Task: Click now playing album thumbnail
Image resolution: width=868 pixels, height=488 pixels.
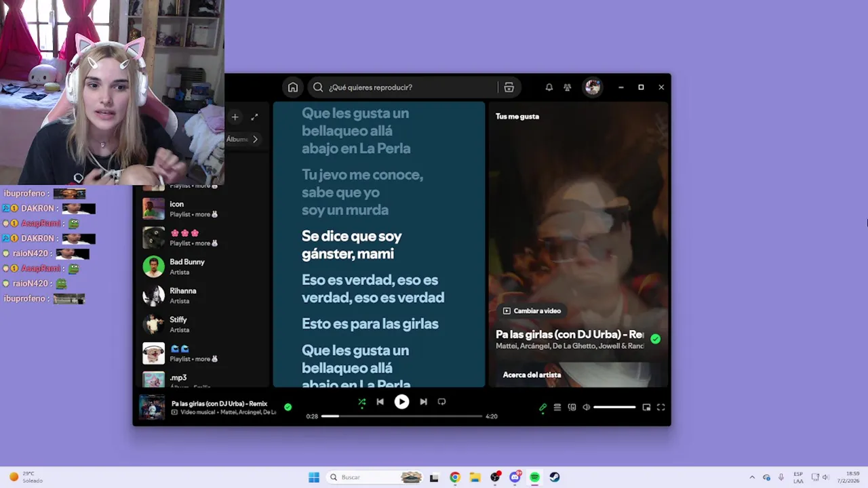Action: (x=152, y=407)
